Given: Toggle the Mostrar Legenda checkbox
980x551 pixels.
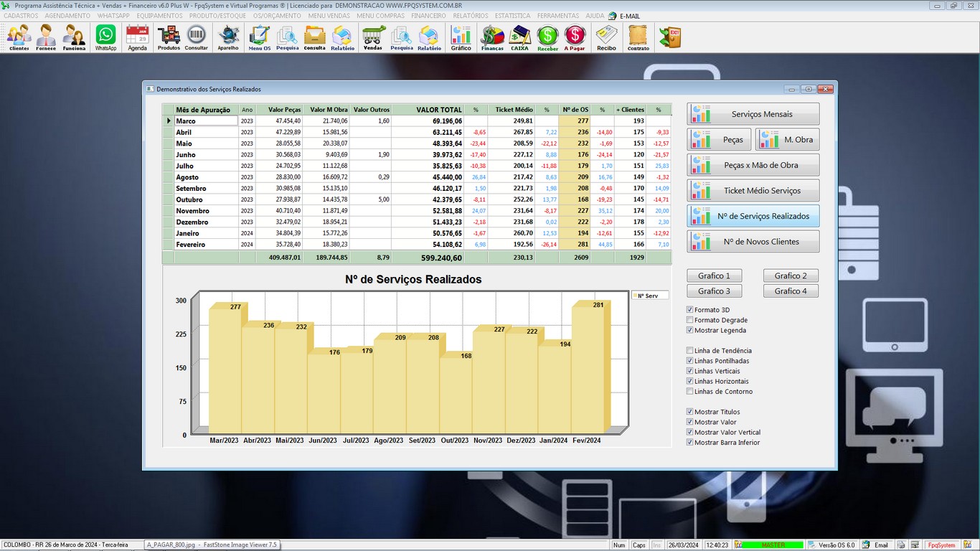Looking at the screenshot, I should pos(690,331).
